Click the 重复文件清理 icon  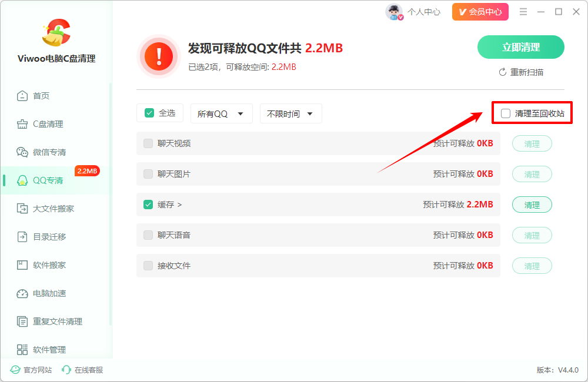(22, 321)
